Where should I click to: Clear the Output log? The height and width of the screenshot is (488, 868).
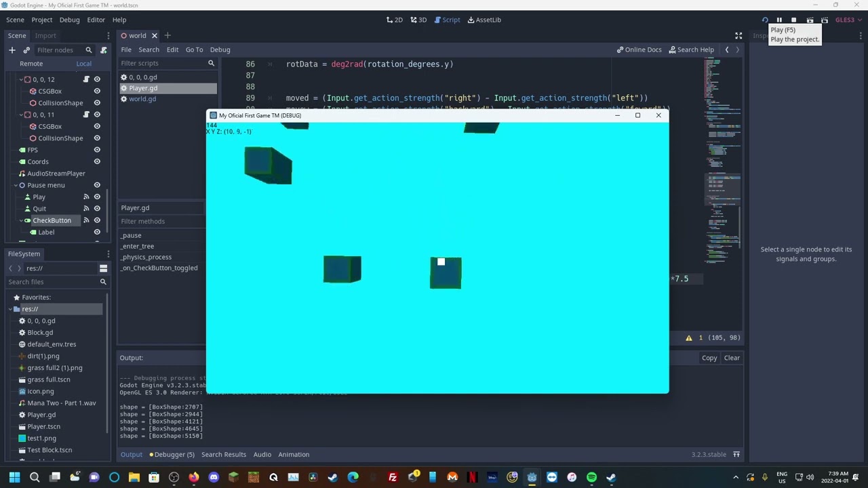(732, 358)
